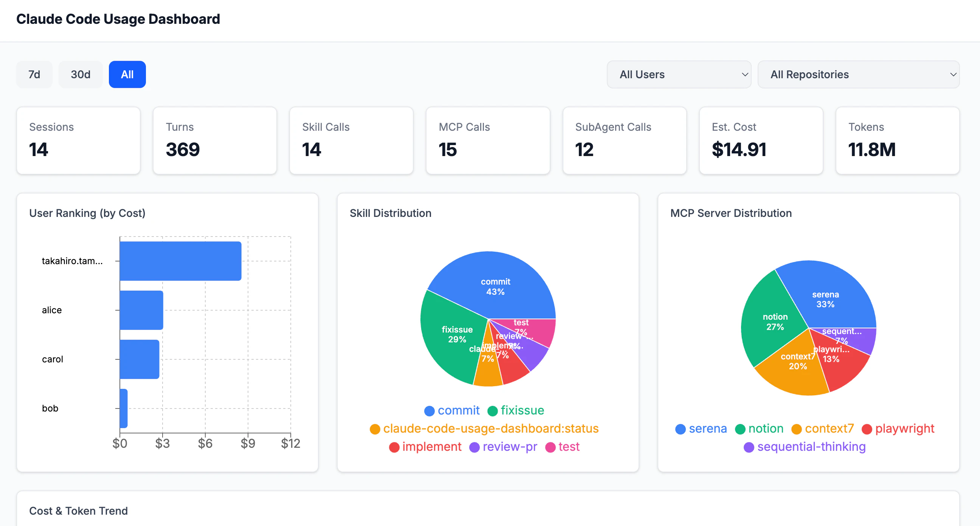The height and width of the screenshot is (526, 980).
Task: Click the fixissue legend dot
Action: [x=493, y=410]
